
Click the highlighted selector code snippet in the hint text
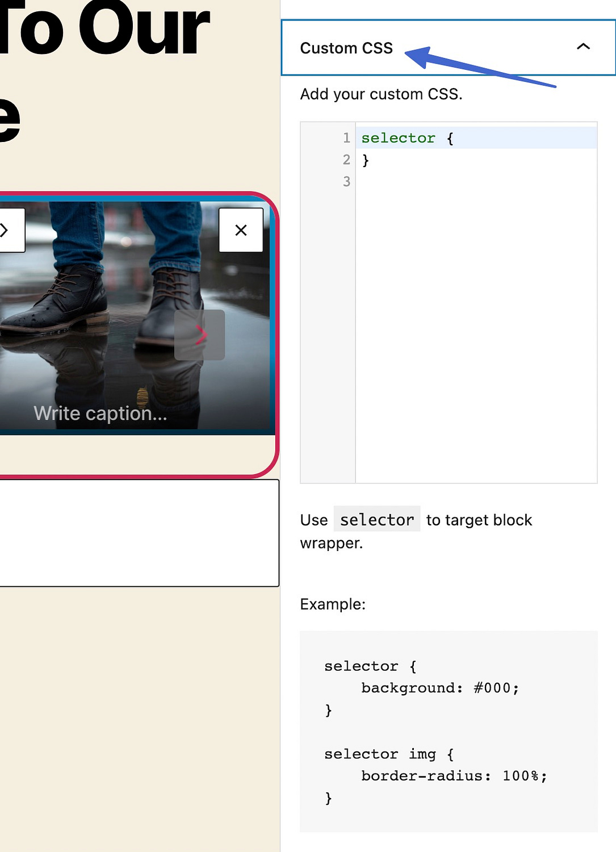[376, 519]
